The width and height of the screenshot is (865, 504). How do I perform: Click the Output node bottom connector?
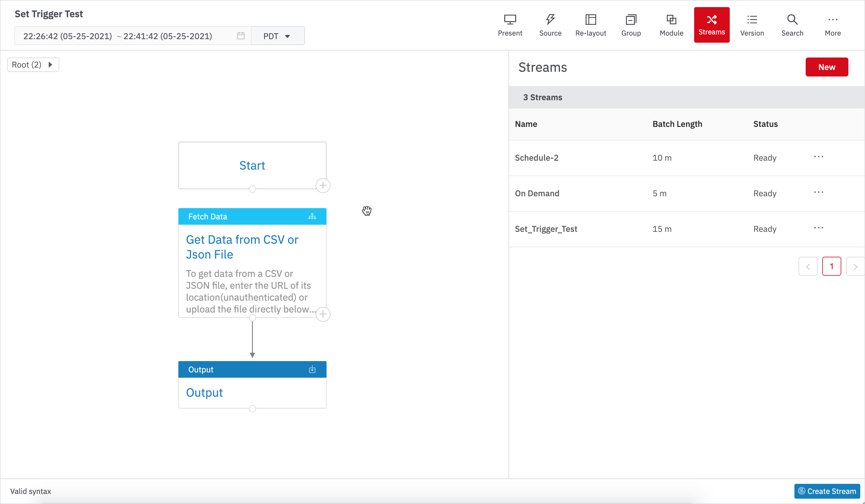click(x=252, y=408)
